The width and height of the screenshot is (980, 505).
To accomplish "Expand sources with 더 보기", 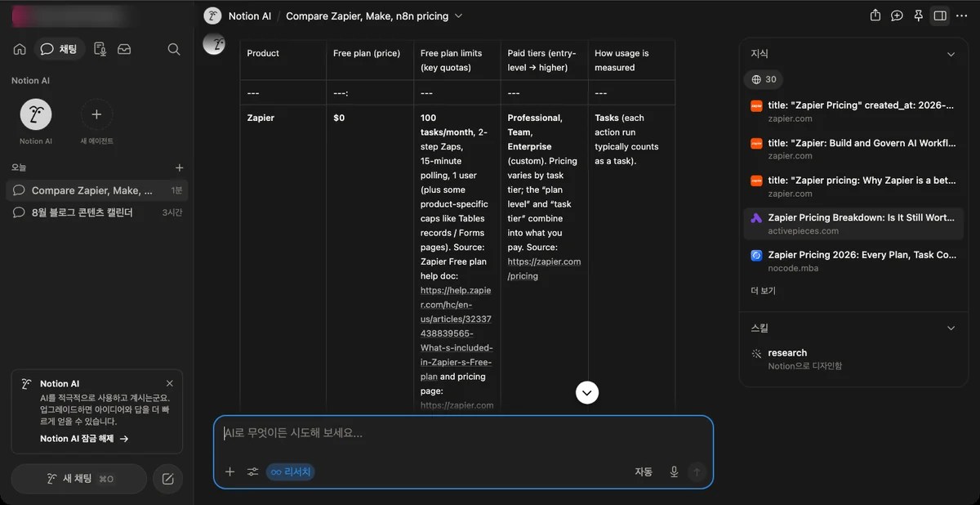I will click(763, 291).
